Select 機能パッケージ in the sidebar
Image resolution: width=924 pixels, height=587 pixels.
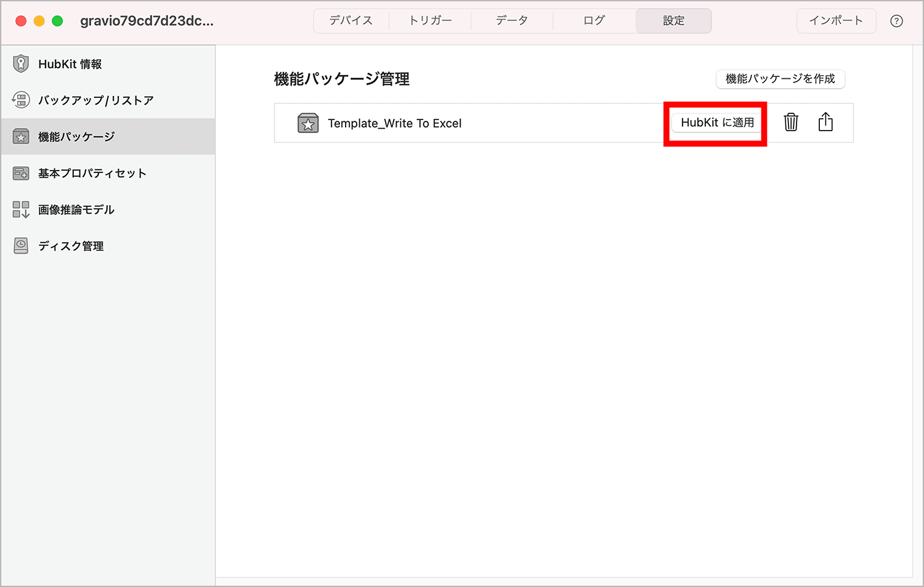(108, 137)
